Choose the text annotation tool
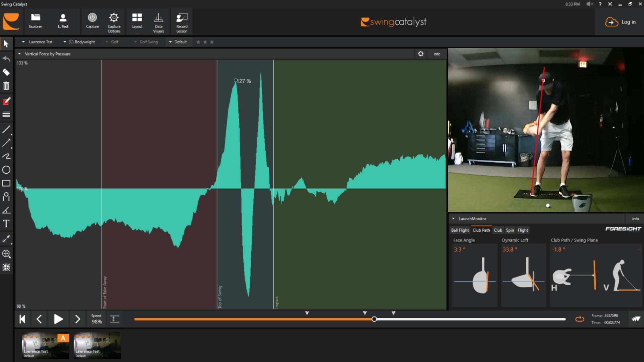 6,223
